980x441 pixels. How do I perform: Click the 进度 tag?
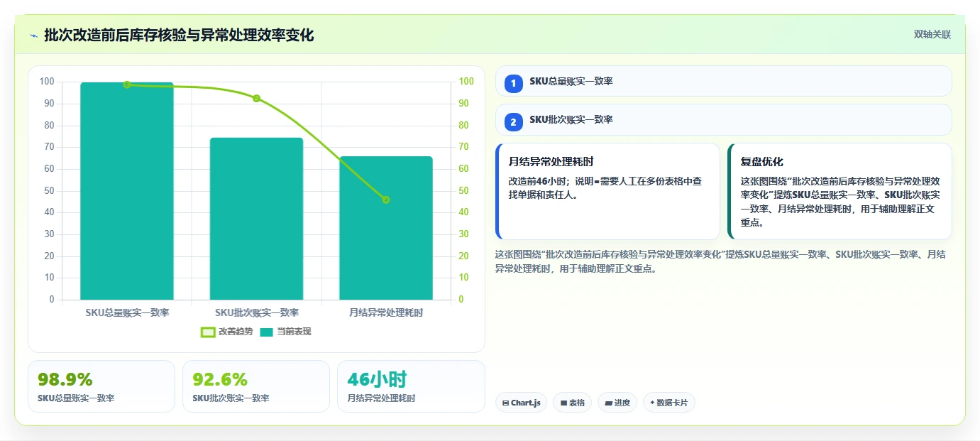[x=617, y=403]
